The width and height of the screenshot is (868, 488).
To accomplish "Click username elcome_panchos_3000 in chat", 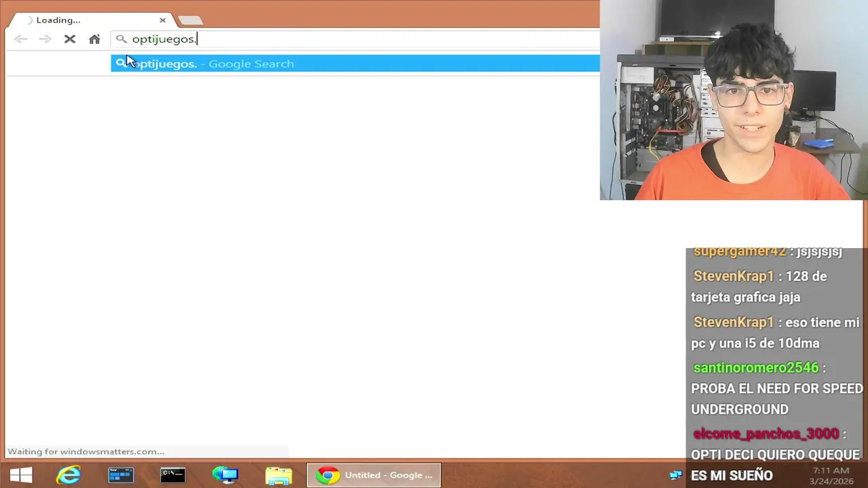I will 766,434.
